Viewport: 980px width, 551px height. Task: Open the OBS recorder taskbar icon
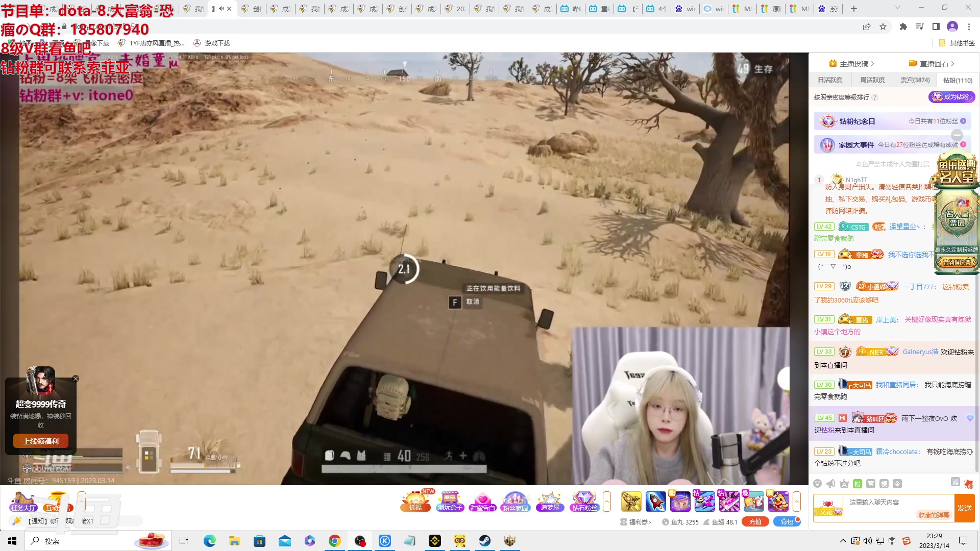click(x=360, y=541)
